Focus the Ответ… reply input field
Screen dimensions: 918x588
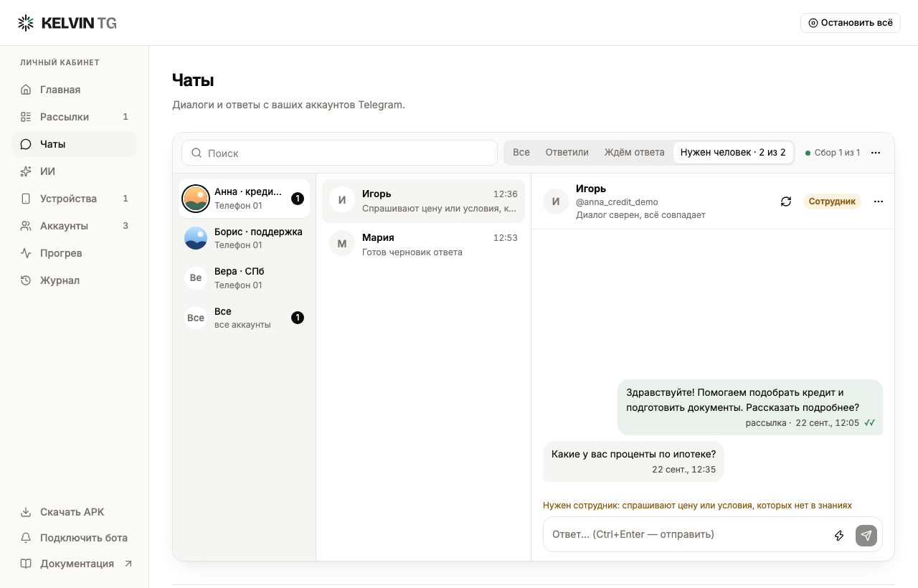687,534
